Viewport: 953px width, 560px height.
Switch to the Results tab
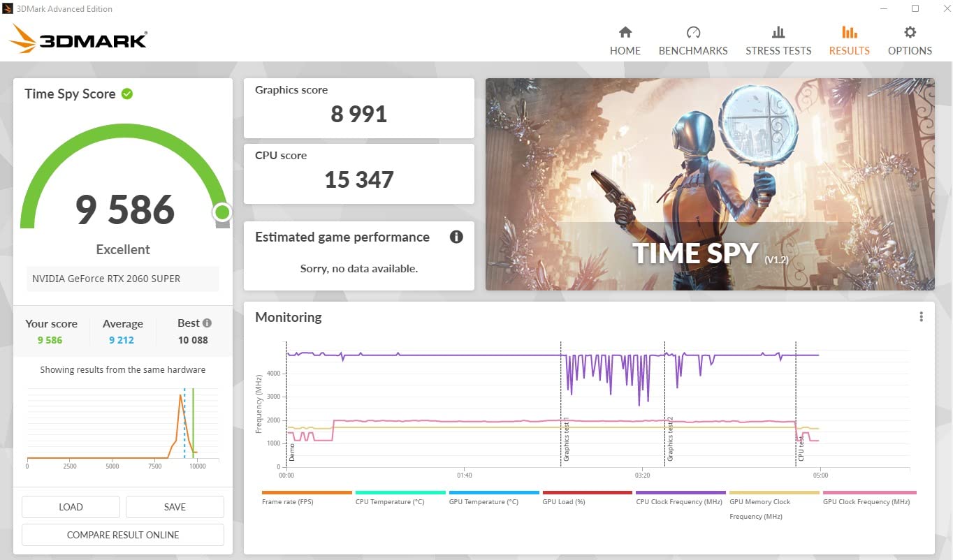click(x=849, y=40)
